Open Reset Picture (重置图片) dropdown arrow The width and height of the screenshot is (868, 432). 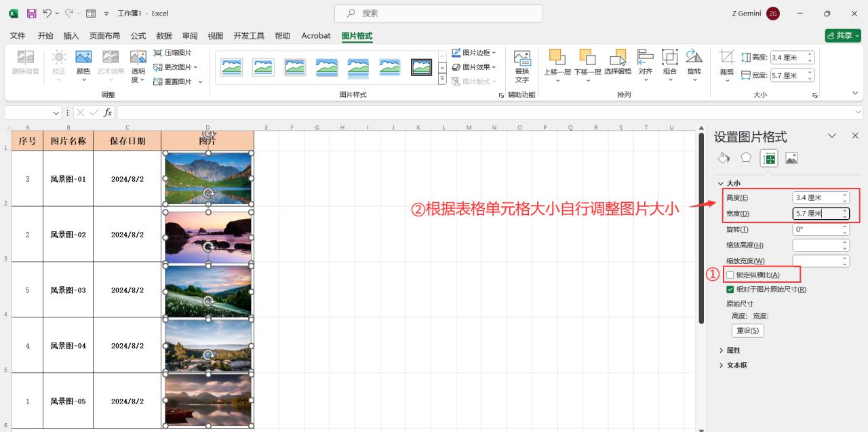point(201,82)
